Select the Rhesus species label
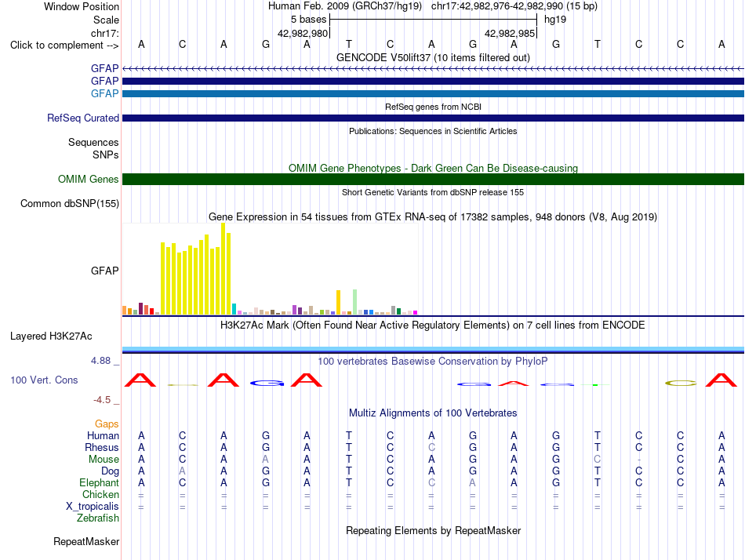The height and width of the screenshot is (560, 745). click(102, 447)
